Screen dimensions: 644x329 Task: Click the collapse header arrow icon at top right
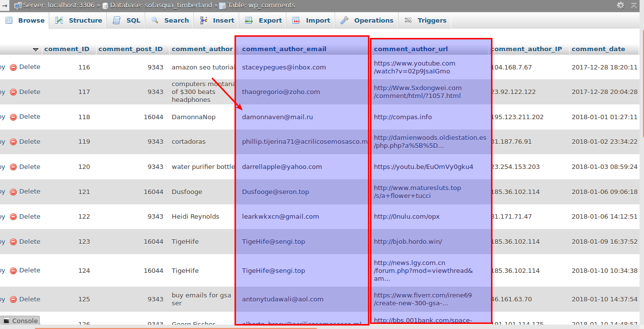point(634,5)
